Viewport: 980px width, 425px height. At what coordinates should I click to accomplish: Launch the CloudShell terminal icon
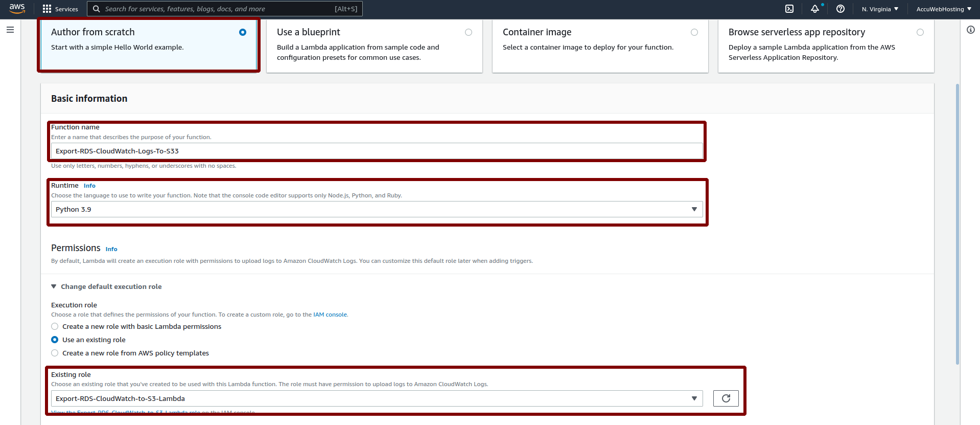[x=789, y=9]
